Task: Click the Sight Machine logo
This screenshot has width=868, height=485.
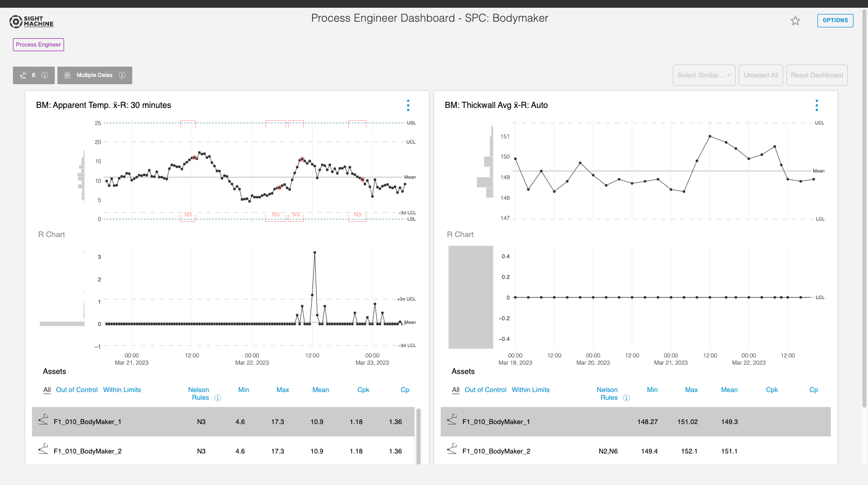Action: point(32,21)
